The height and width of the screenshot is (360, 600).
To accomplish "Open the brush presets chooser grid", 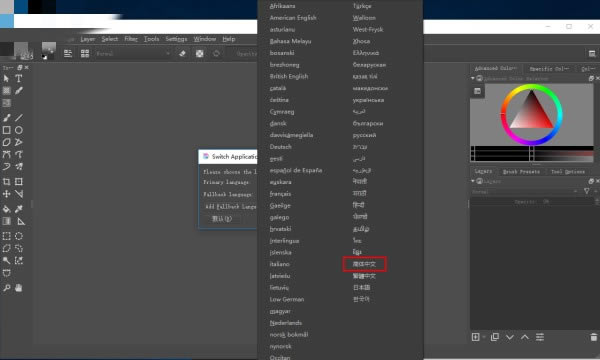I will coord(85,54).
